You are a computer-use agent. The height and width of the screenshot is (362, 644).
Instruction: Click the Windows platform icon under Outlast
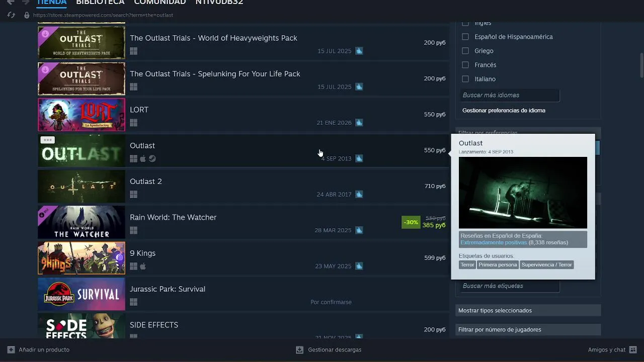click(x=133, y=158)
